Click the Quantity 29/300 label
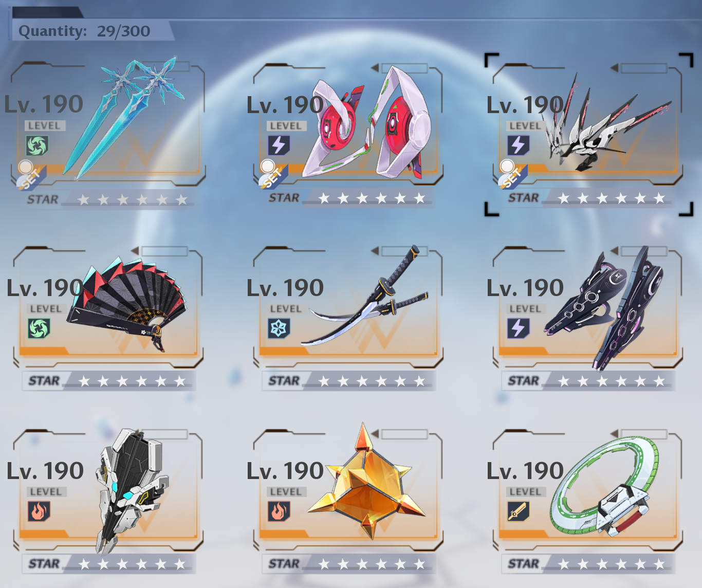Screen dimensions: 702x588 [84, 31]
